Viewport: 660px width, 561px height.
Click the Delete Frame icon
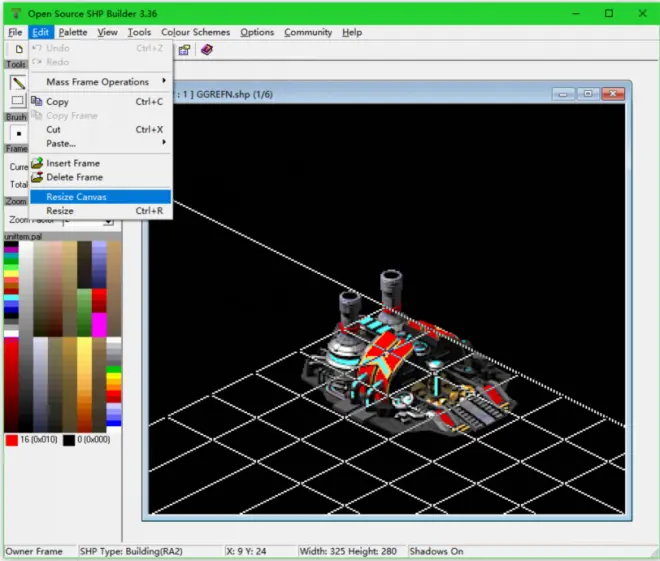coord(37,177)
